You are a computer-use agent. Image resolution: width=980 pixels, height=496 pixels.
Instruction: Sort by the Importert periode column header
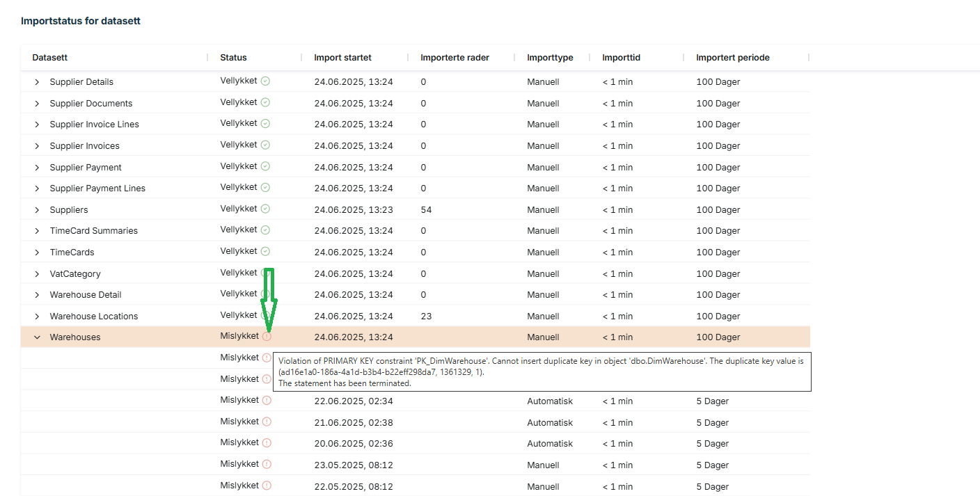pyautogui.click(x=733, y=58)
